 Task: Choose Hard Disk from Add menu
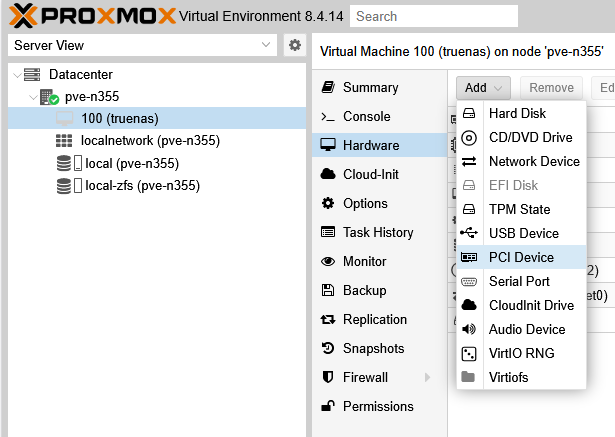522,113
